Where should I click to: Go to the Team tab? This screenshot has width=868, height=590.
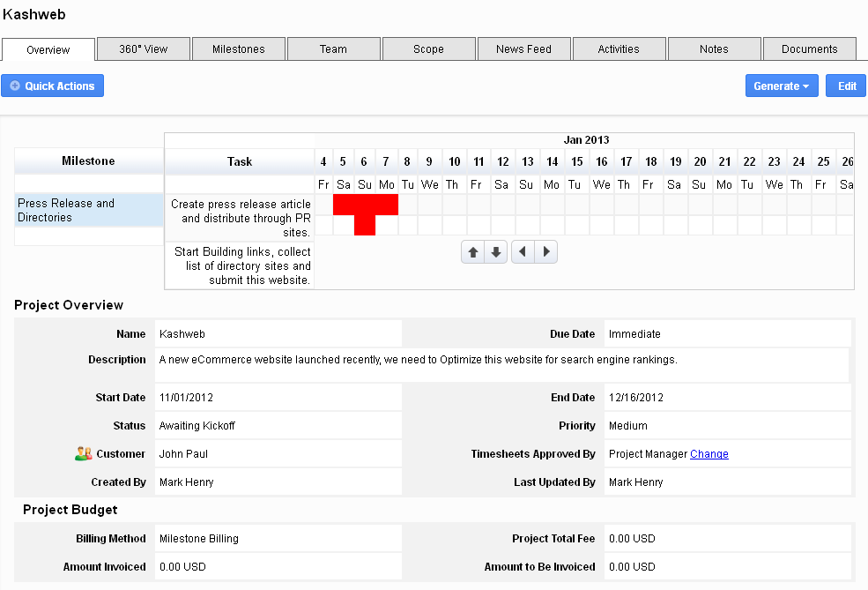(x=333, y=49)
